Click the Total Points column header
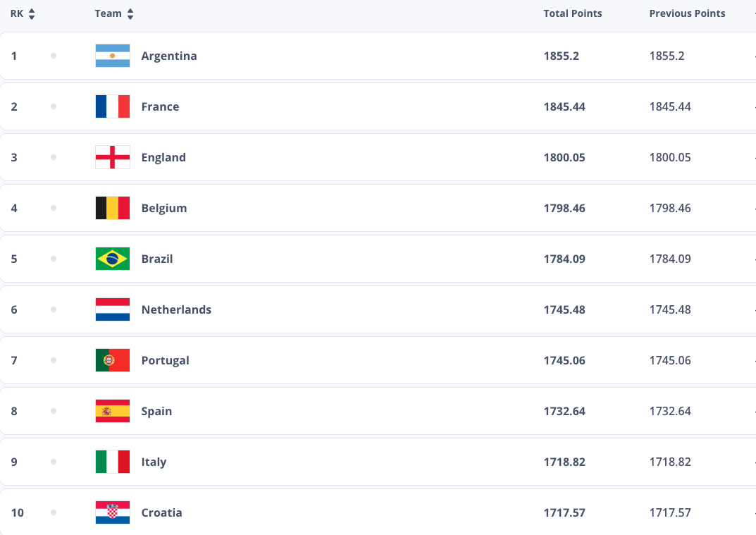The image size is (756, 535). click(x=573, y=13)
